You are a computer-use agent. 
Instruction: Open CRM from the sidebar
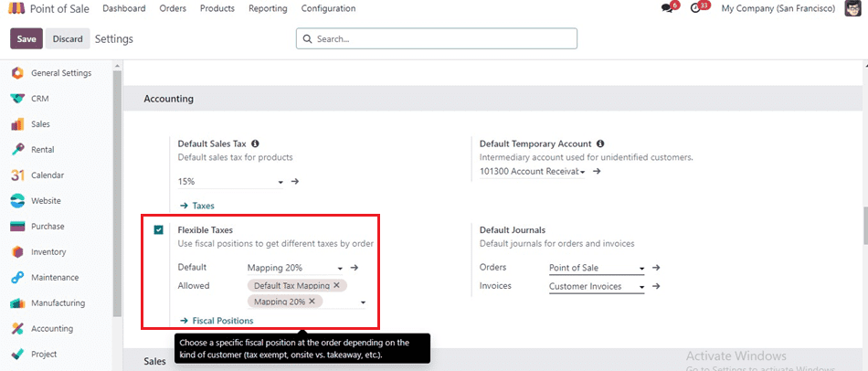[x=39, y=98]
